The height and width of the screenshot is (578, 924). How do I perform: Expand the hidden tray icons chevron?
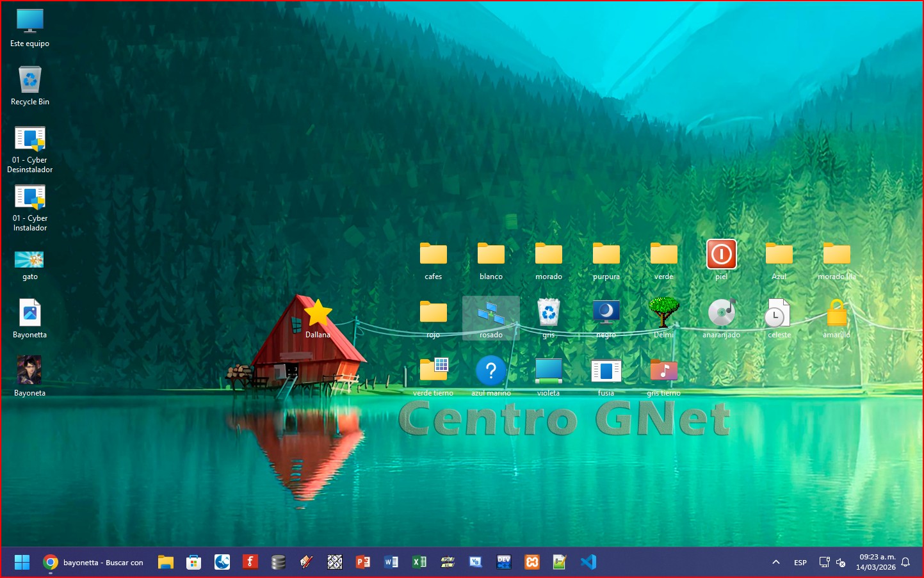click(776, 563)
